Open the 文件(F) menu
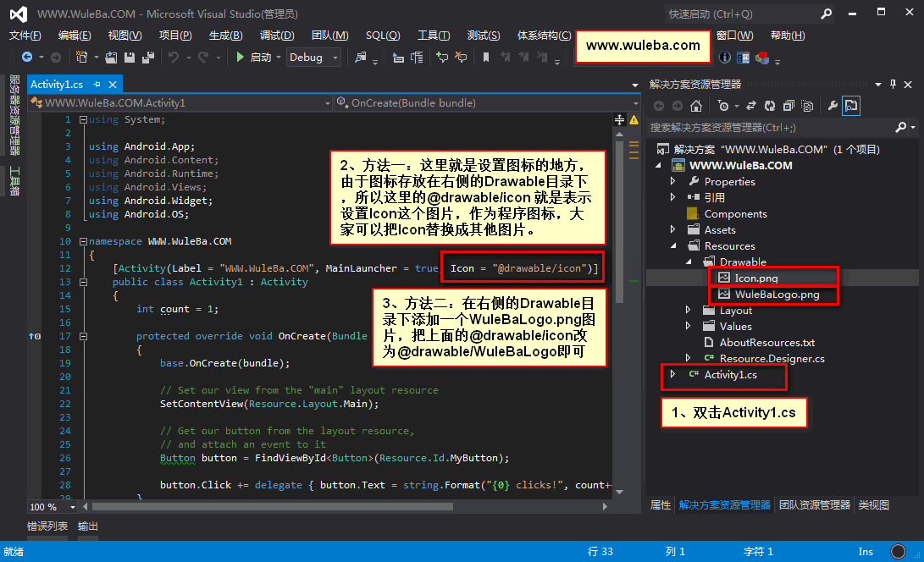The image size is (924, 562). coord(25,36)
